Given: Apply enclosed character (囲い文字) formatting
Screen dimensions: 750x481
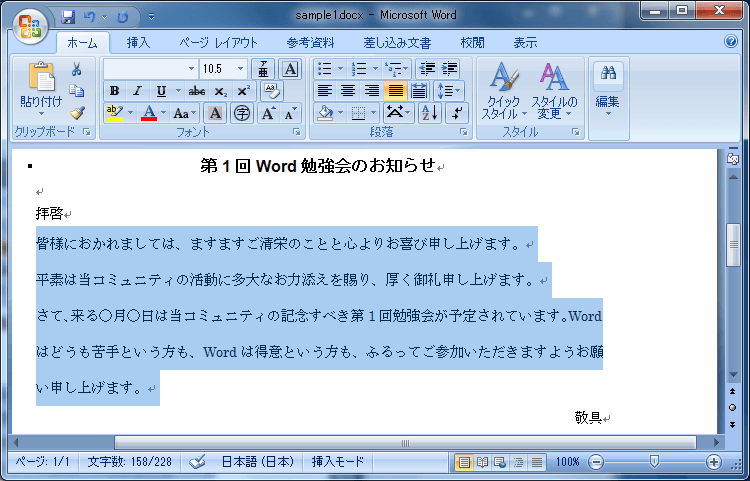Looking at the screenshot, I should click(242, 113).
